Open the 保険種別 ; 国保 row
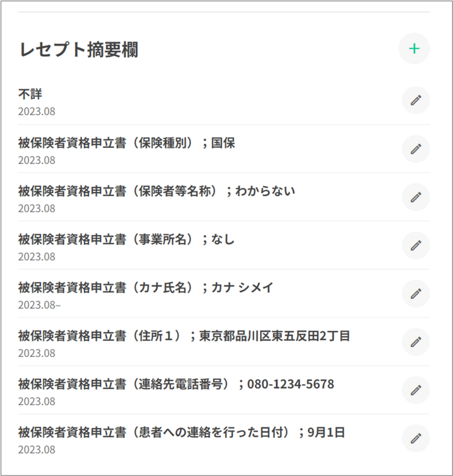The width and height of the screenshot is (453, 476). tap(126, 143)
